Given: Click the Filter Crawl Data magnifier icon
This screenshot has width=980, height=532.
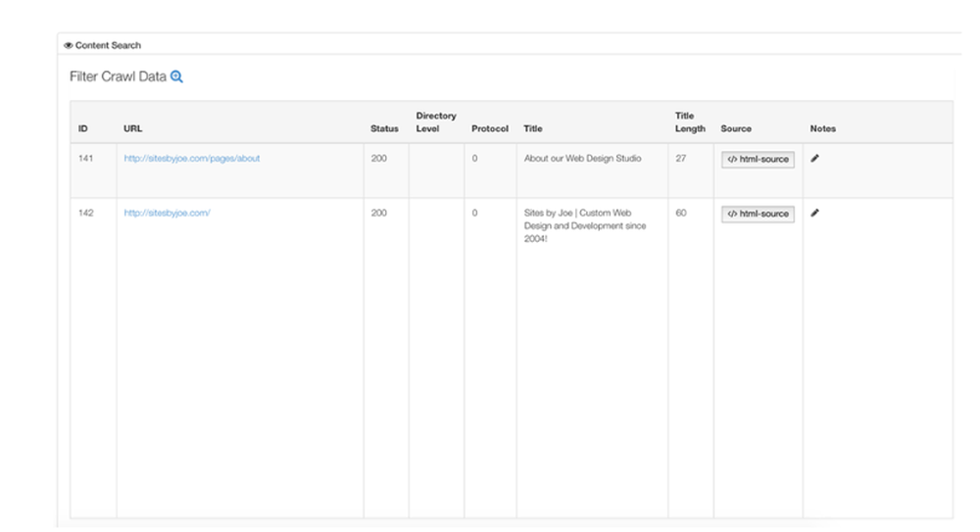Looking at the screenshot, I should [x=176, y=76].
